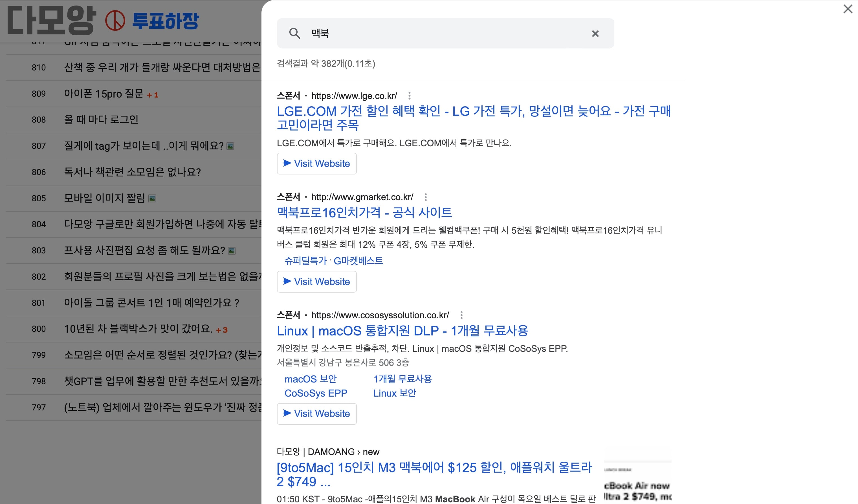This screenshot has width=858, height=504.
Task: Click the red 투표하장 vote stamp icon
Action: [115, 21]
